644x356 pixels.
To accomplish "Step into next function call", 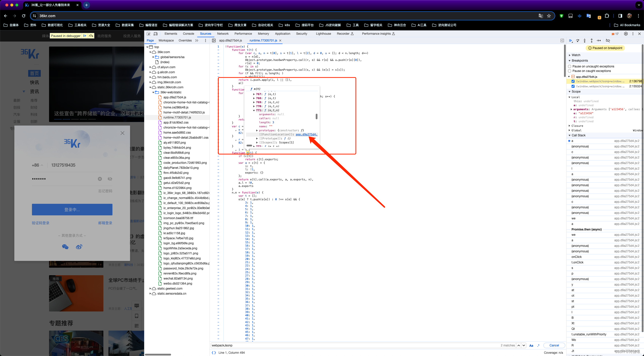I will (x=585, y=41).
